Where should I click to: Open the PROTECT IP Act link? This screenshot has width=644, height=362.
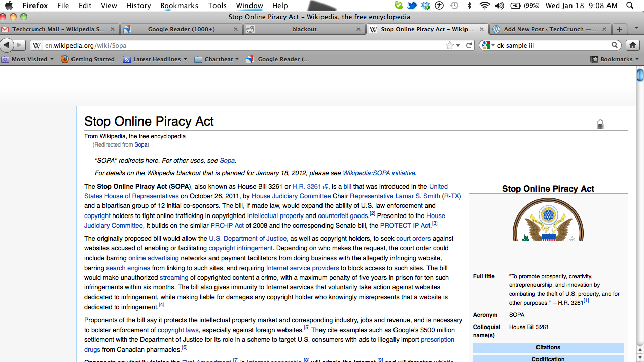point(405,226)
